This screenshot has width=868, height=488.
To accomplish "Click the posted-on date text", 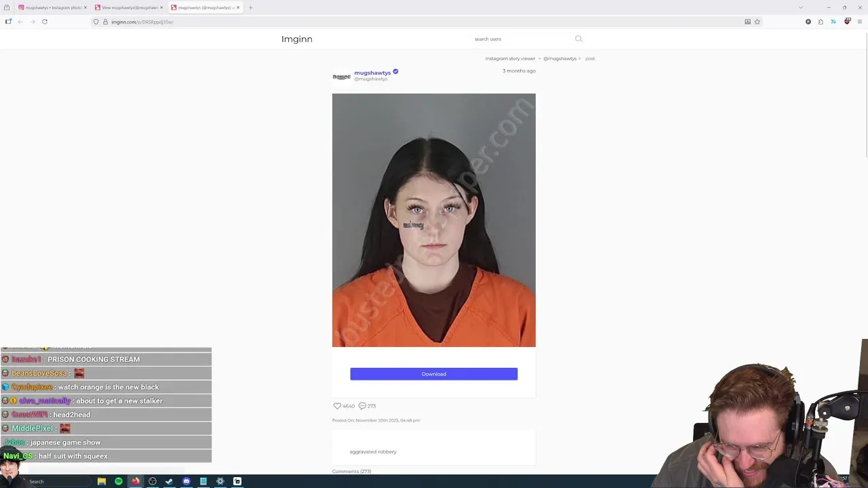I will tap(376, 420).
